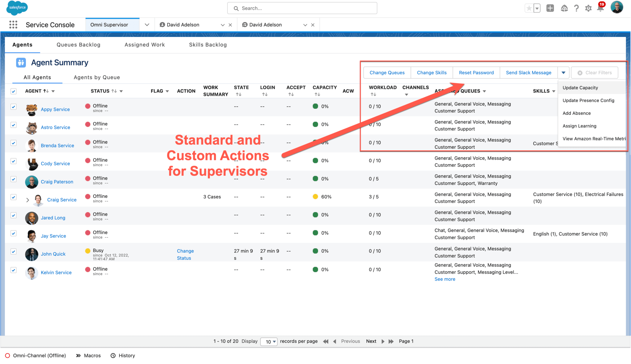Open Salesforce Setup gear
The image size is (631, 364).
(588, 8)
